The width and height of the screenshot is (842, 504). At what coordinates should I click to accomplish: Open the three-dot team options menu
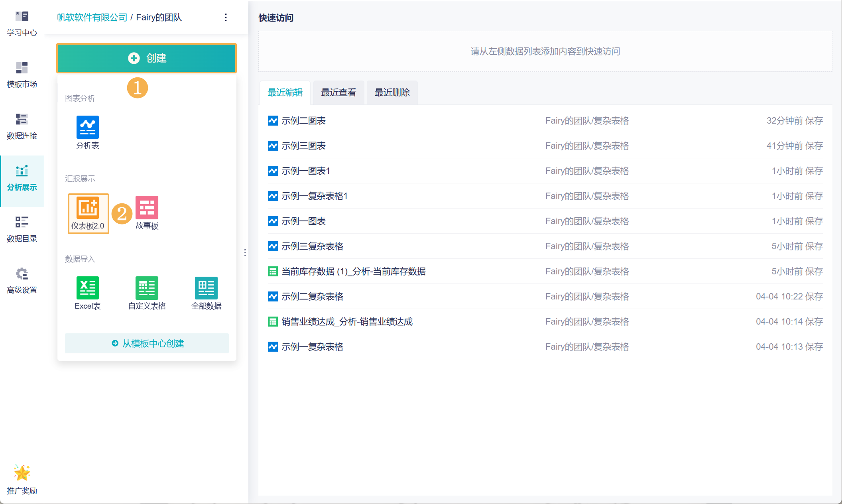(x=226, y=18)
